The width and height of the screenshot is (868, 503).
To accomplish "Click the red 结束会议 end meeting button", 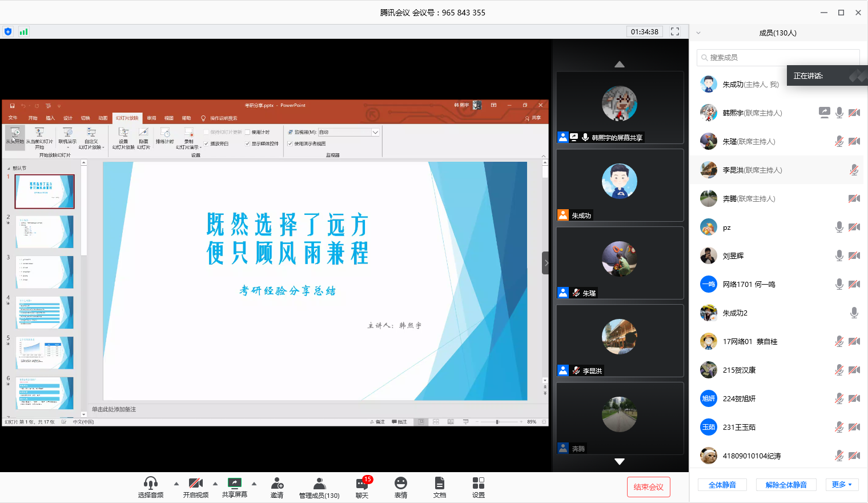I will 648,487.
